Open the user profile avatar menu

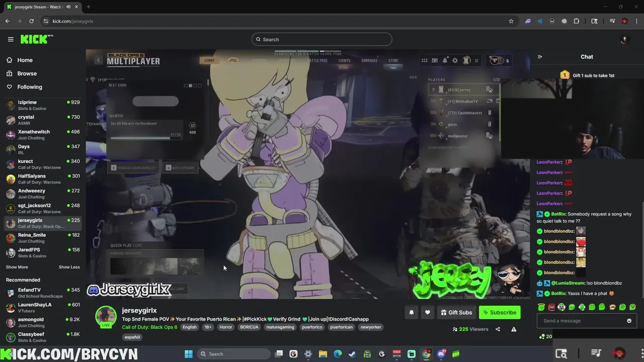coord(624,39)
